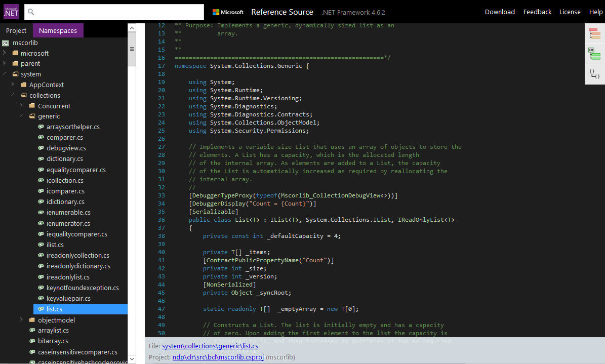Click the file icon beside arraysorthelper.cs
This screenshot has height=364, width=605.
(41, 127)
